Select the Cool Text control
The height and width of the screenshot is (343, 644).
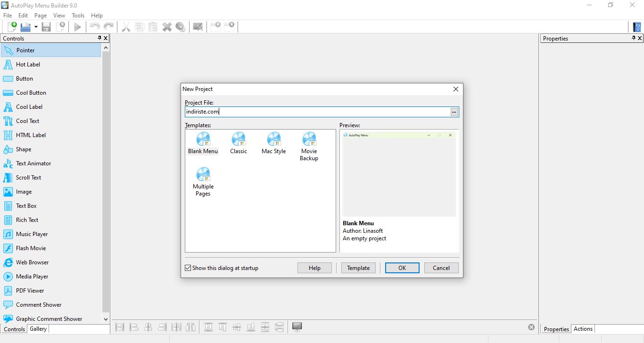[51, 121]
